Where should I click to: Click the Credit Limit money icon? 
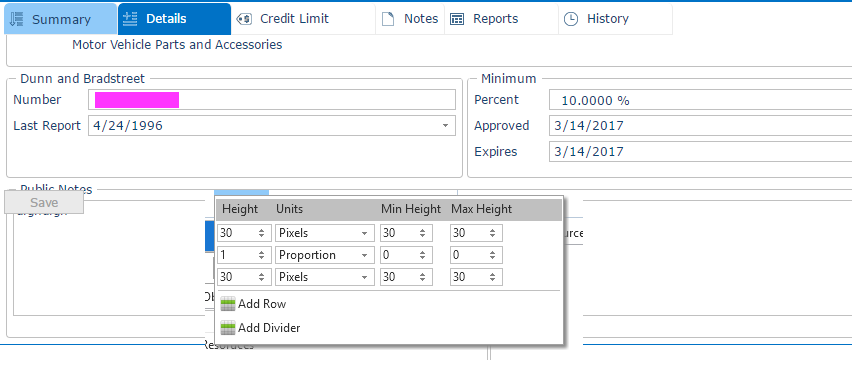[245, 19]
